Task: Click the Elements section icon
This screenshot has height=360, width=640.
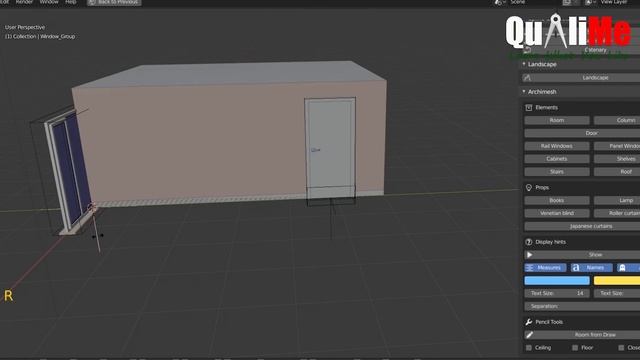Action: click(x=529, y=107)
